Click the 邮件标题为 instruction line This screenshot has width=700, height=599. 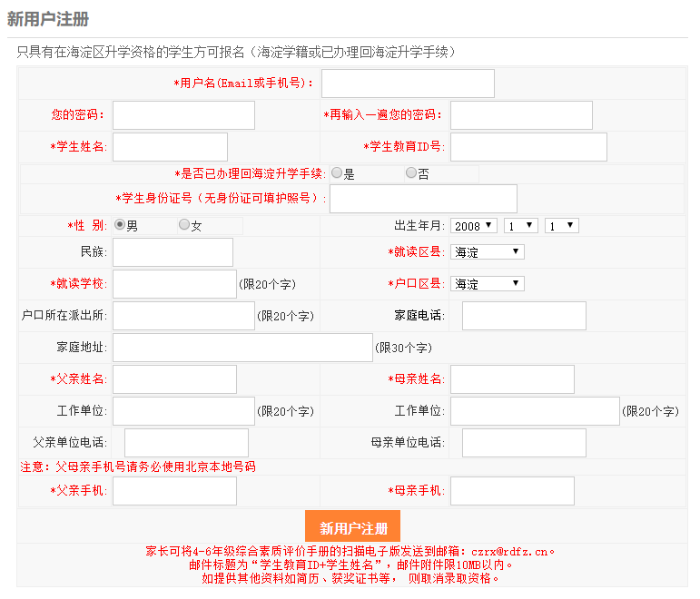[x=350, y=565]
